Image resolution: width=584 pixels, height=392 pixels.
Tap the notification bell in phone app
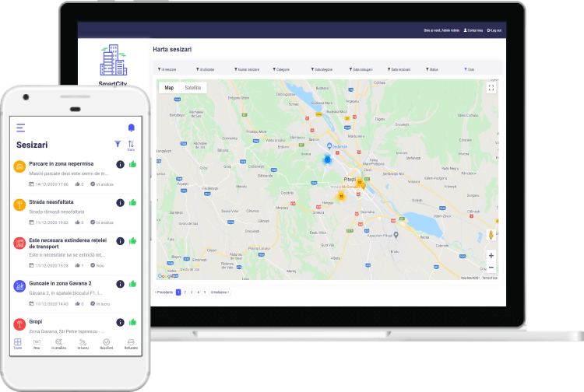(x=131, y=128)
